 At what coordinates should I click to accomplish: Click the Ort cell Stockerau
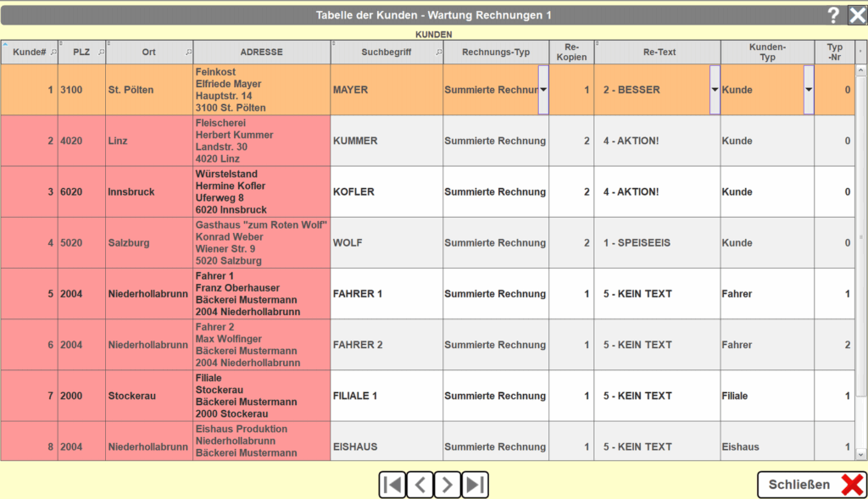[x=149, y=396]
